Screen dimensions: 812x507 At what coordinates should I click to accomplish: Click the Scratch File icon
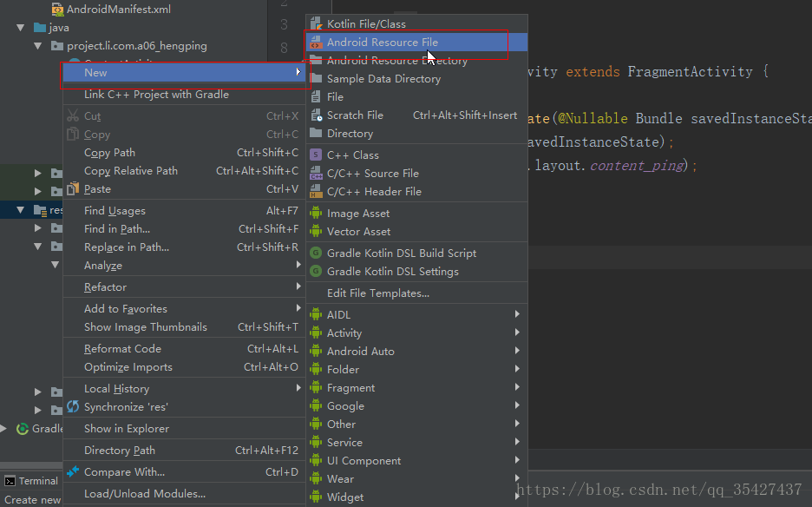coord(316,115)
